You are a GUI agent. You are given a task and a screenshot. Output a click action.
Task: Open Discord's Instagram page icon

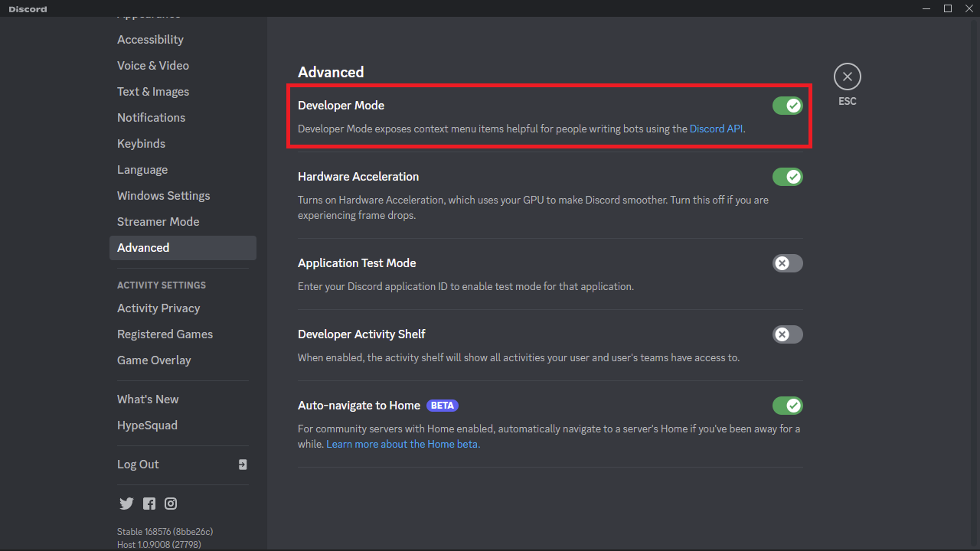pyautogui.click(x=171, y=504)
